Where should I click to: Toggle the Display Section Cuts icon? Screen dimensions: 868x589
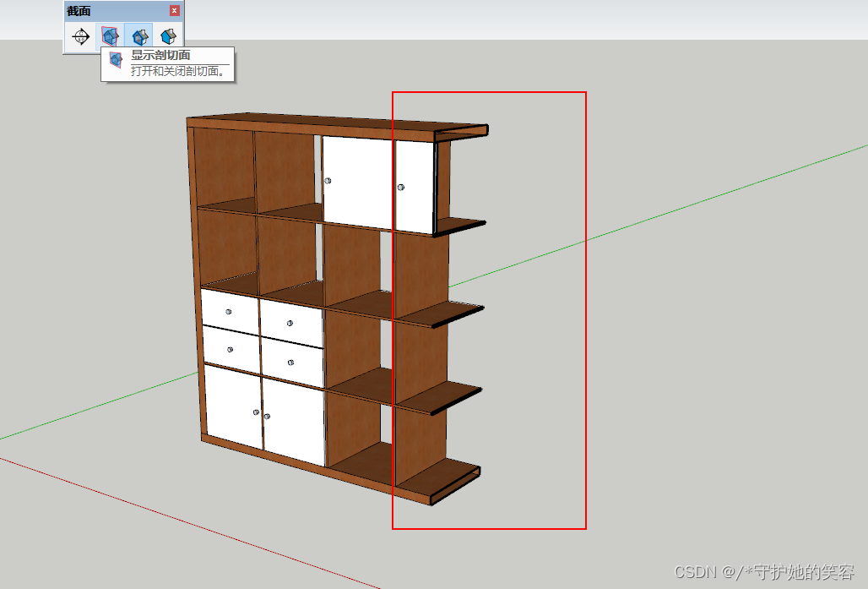coord(139,37)
